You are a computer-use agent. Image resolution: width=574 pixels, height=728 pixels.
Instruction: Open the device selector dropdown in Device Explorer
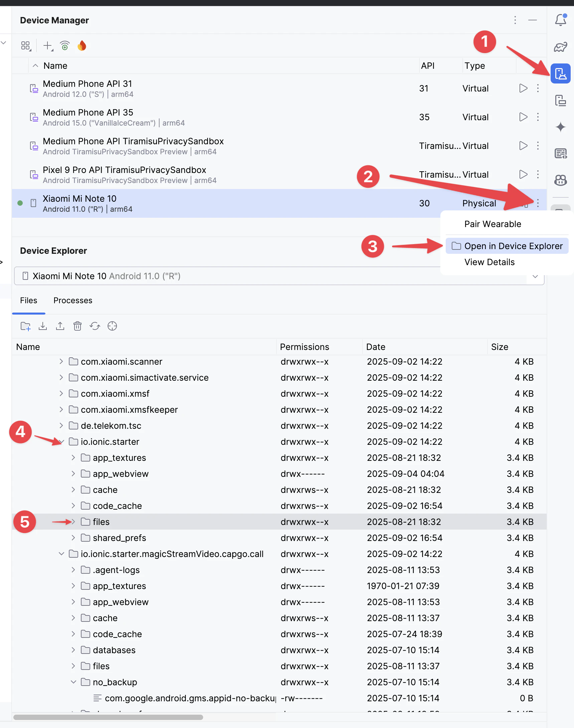tap(535, 276)
